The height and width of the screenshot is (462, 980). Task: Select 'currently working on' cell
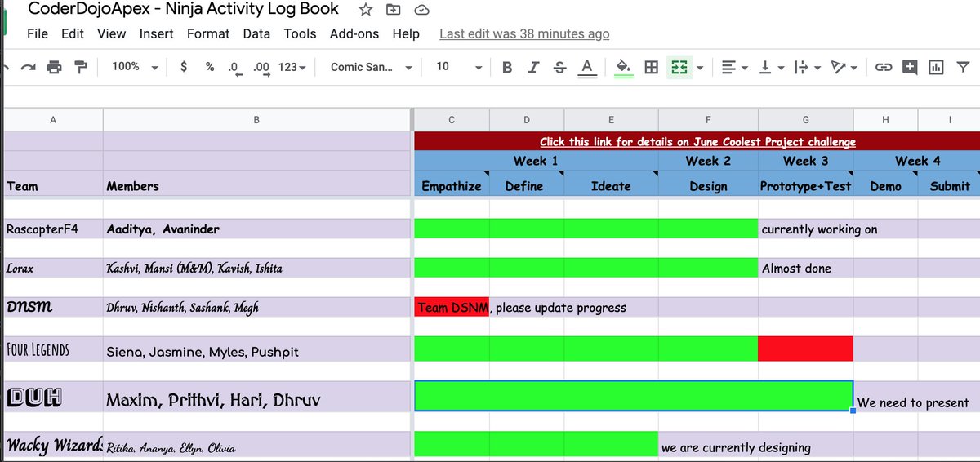(806, 229)
